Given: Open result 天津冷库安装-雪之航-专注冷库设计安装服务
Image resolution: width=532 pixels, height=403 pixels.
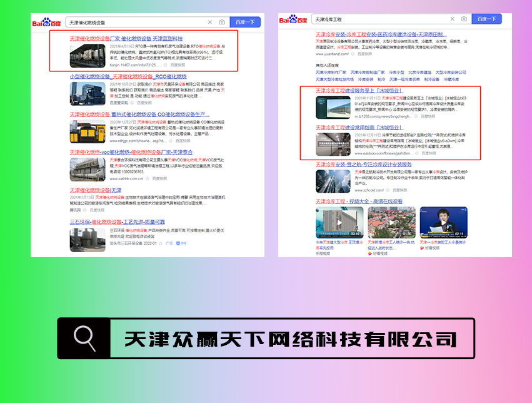Looking at the screenshot, I should click(x=363, y=165).
